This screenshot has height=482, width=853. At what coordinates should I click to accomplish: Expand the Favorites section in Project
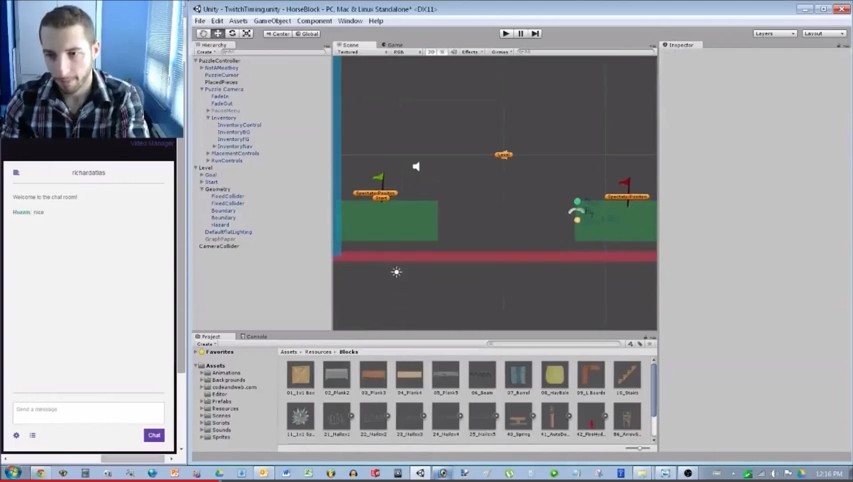click(x=196, y=352)
